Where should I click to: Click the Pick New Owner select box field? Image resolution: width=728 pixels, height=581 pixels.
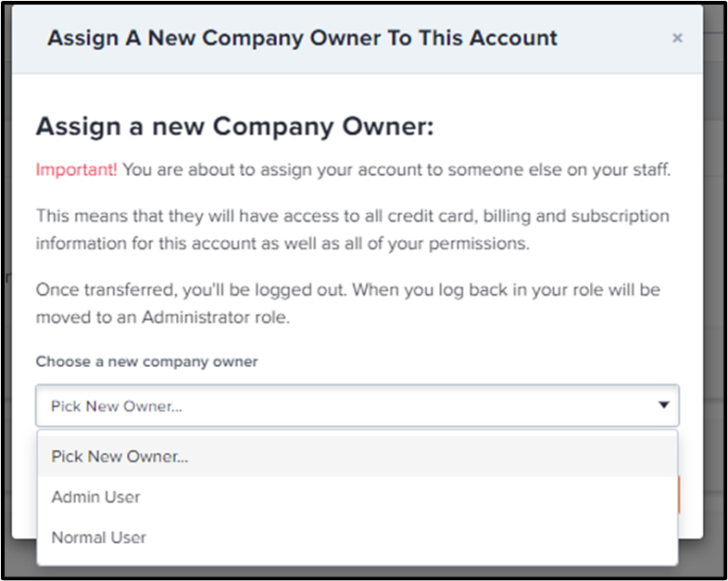[x=343, y=405]
